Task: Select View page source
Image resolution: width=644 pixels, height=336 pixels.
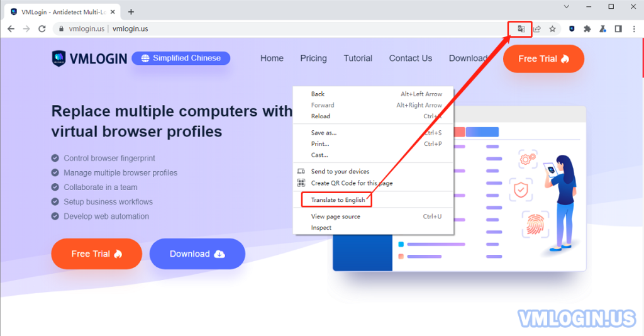Action: pos(373,216)
